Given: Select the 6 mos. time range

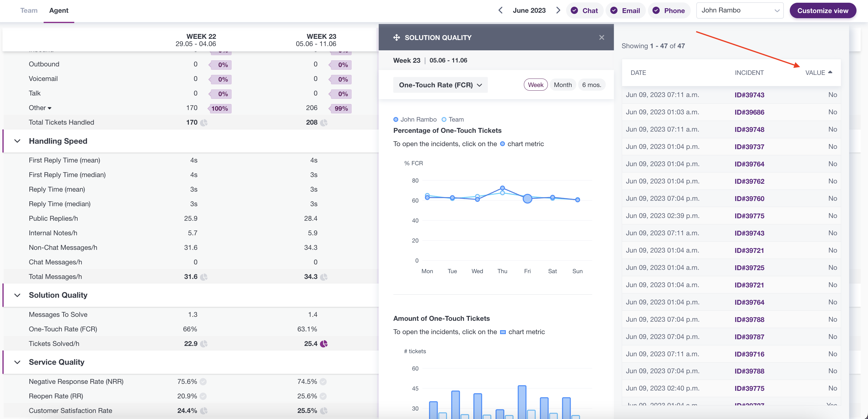Looking at the screenshot, I should point(591,85).
